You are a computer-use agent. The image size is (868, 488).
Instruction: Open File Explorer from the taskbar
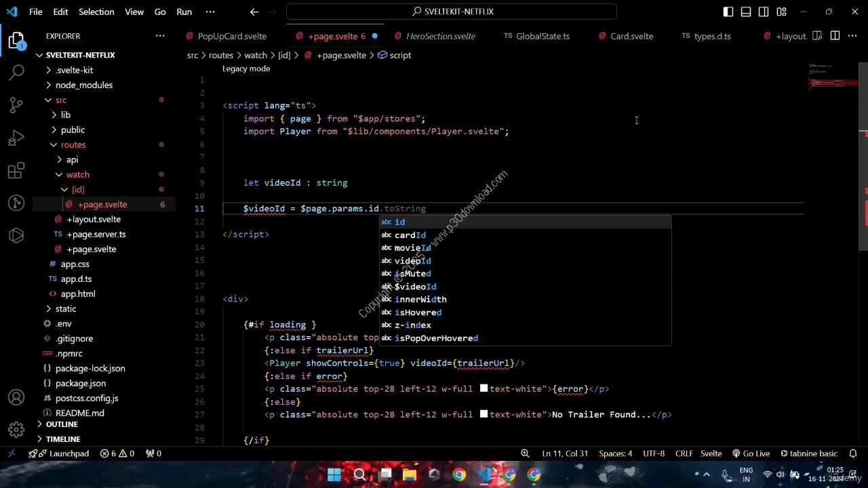[x=410, y=474]
